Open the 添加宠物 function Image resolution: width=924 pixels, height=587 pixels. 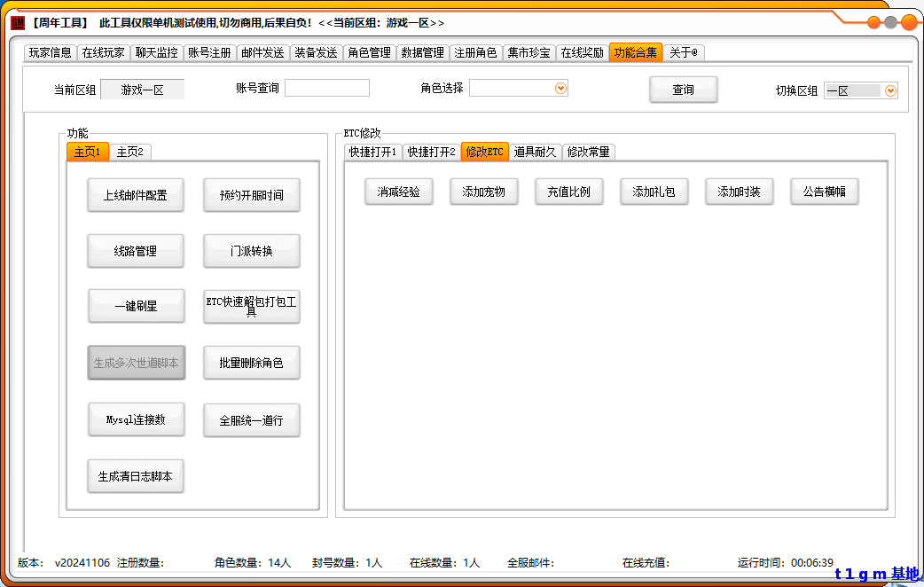click(484, 192)
